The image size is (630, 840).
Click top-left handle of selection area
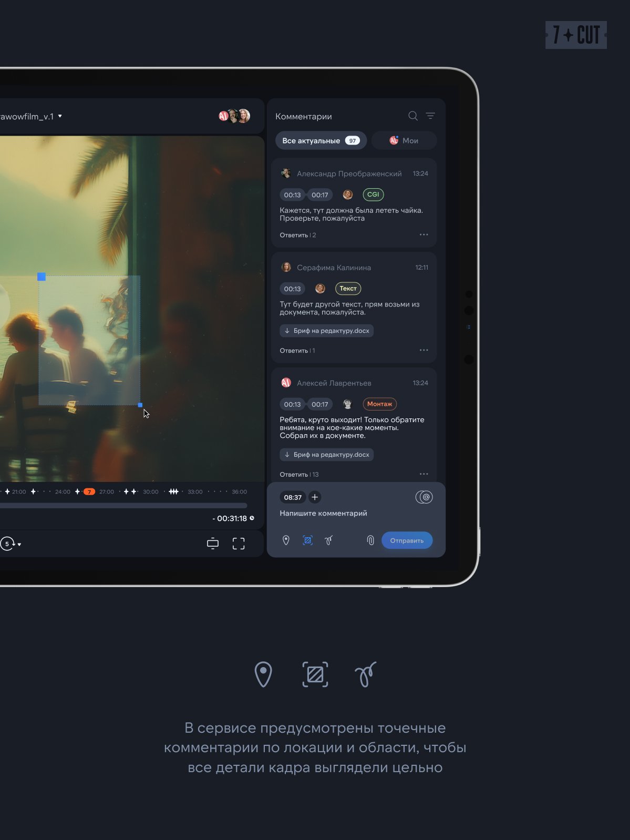(x=42, y=276)
